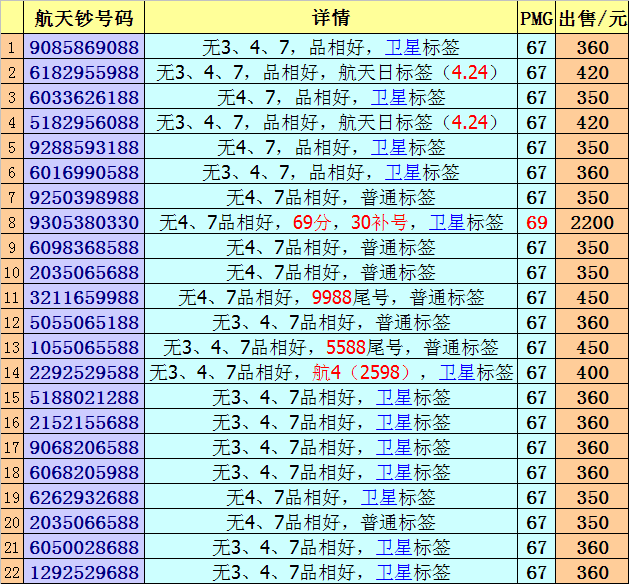Click serial number cell 6182955988
The width and height of the screenshot is (629, 584).
84,72
